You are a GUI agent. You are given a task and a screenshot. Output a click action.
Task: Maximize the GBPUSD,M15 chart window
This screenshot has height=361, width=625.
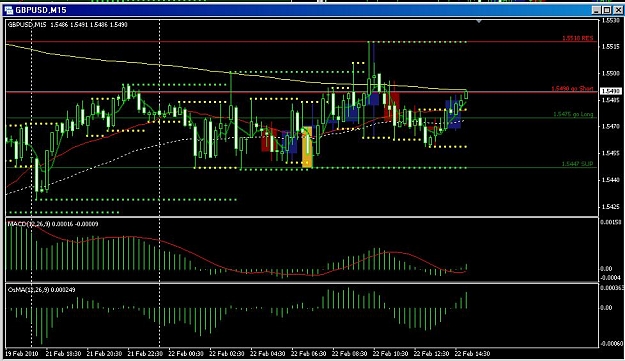pyautogui.click(x=606, y=10)
